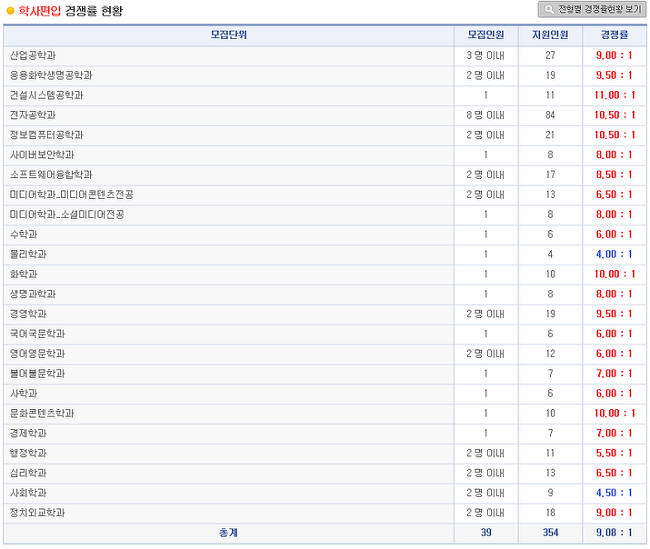Click applicant count 4 for 물리학과
This screenshot has height=549, width=650.
click(x=550, y=254)
